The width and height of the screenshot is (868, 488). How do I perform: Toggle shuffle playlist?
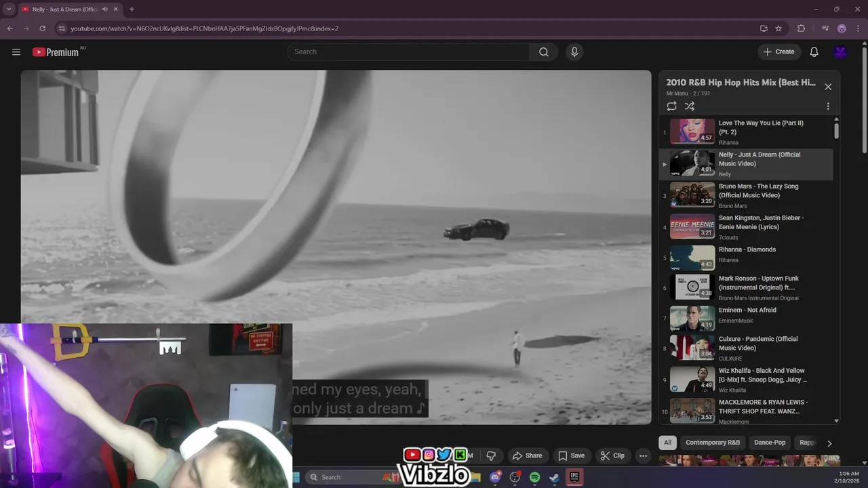pos(690,106)
